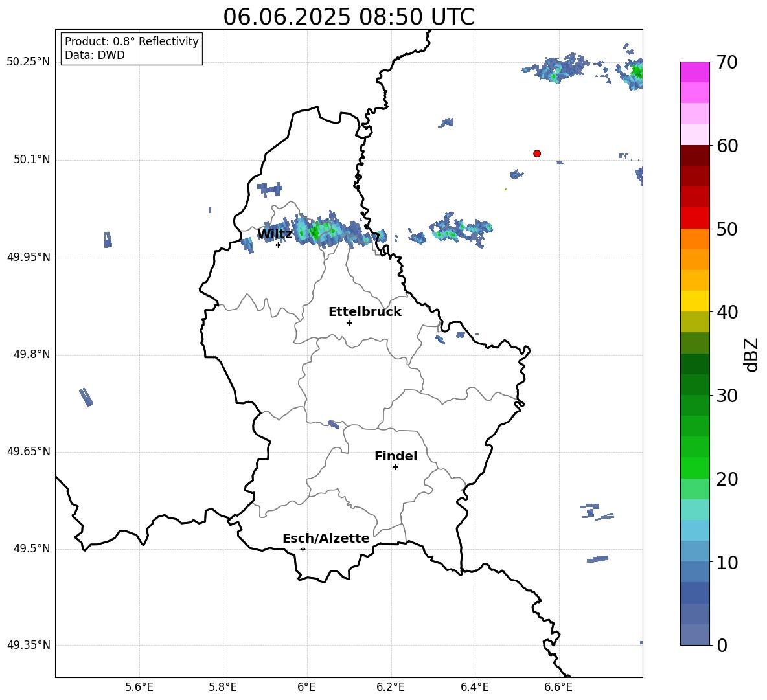Select the Wiltz label
767x700 pixels.
[275, 234]
